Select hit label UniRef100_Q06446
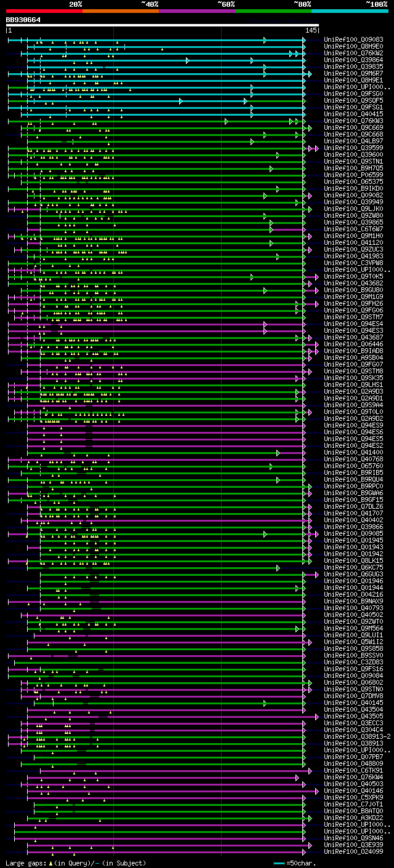 [353, 344]
